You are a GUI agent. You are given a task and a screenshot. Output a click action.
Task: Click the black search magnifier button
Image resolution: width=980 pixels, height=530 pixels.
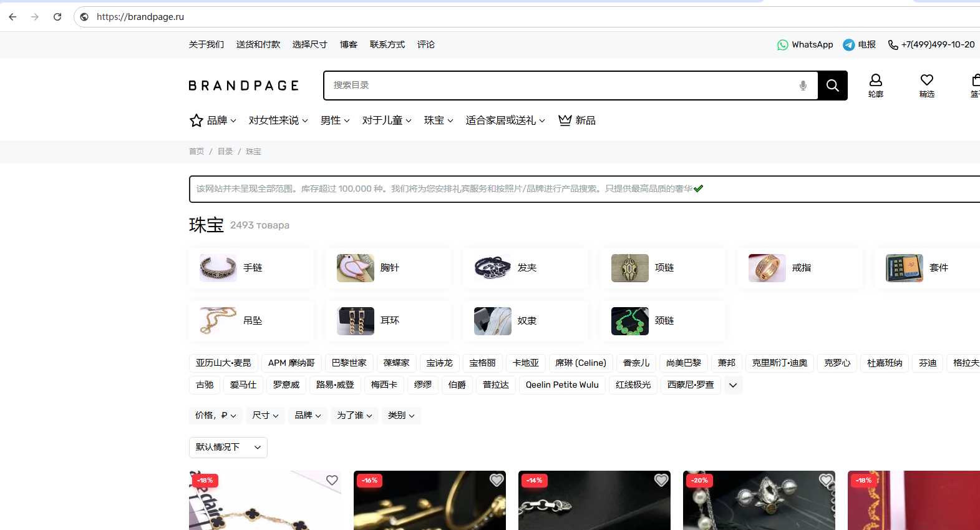(832, 86)
